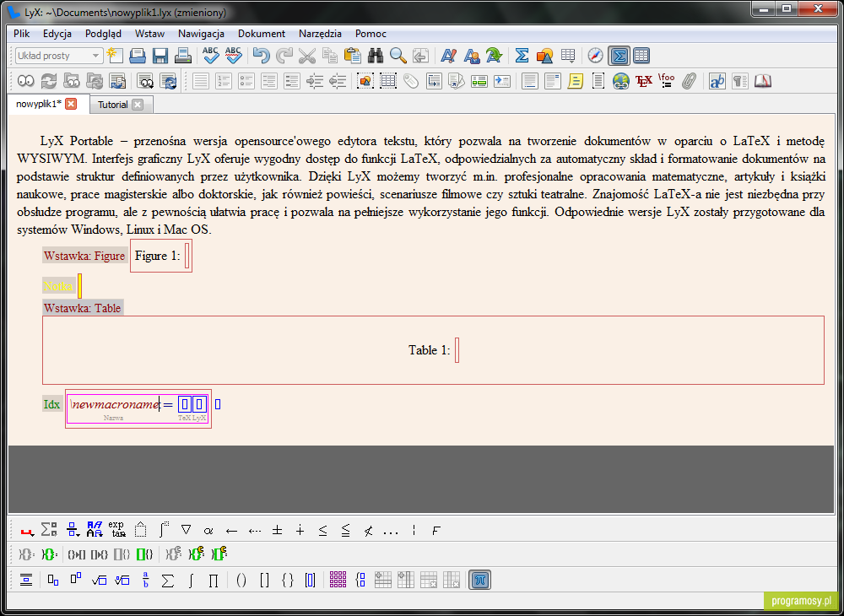This screenshot has width=844, height=616.
Task: Click the Table 1 caption field
Action: point(457,350)
